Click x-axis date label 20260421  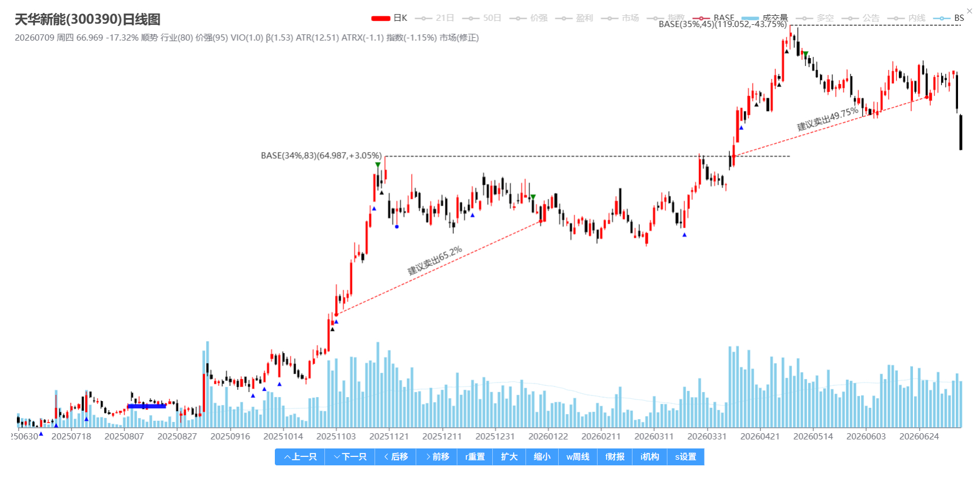760,437
